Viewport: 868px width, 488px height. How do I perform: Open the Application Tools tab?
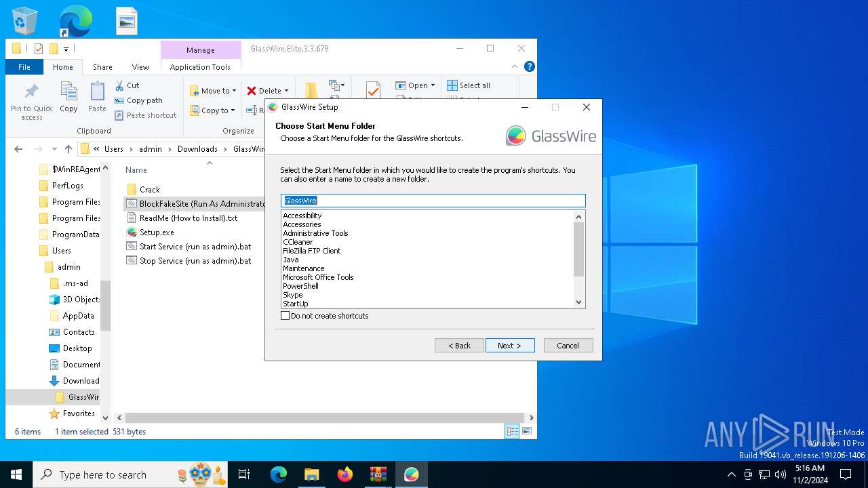[200, 67]
